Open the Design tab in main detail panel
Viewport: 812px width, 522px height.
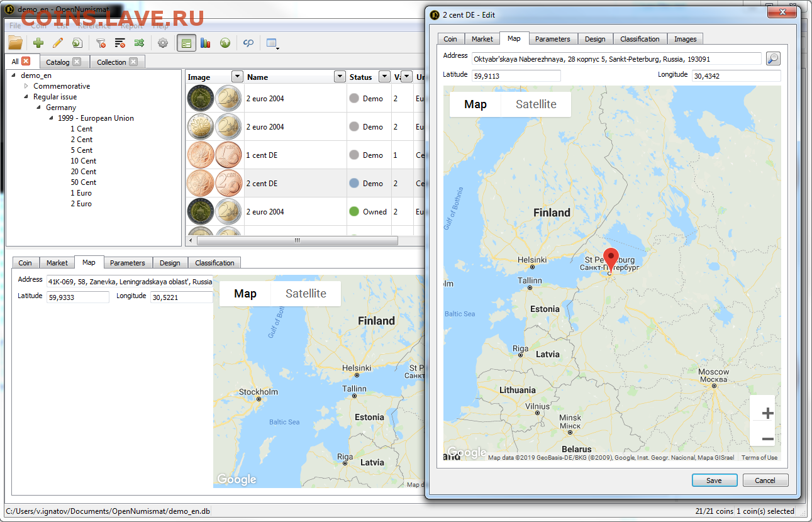[170, 263]
